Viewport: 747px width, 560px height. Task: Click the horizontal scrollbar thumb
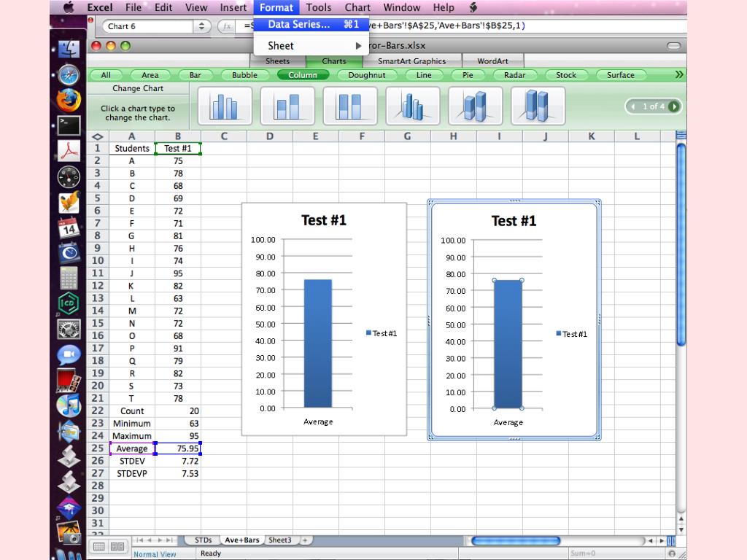tap(515, 541)
